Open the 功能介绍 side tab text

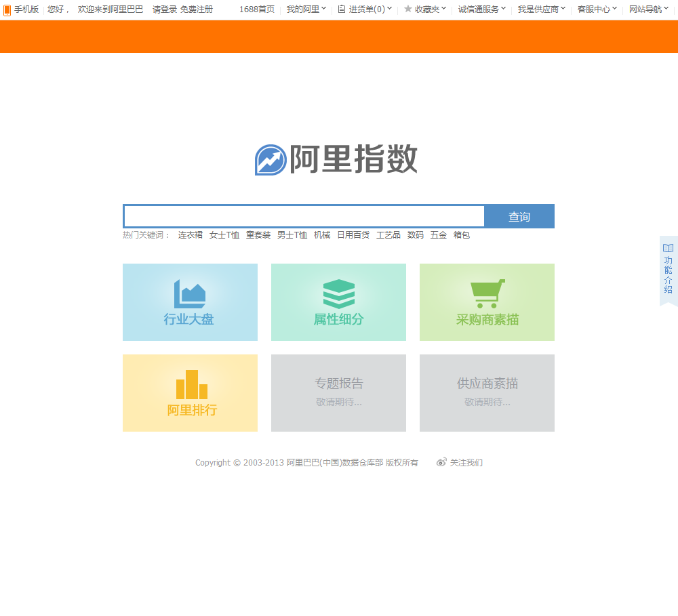click(x=669, y=275)
